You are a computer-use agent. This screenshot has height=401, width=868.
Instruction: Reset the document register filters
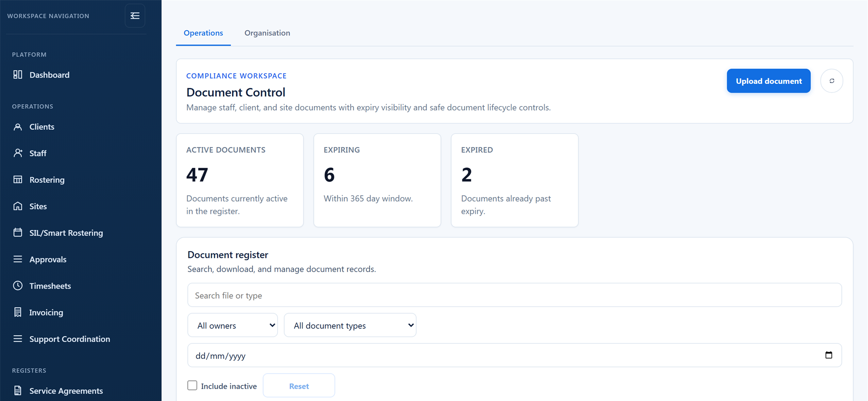(299, 385)
